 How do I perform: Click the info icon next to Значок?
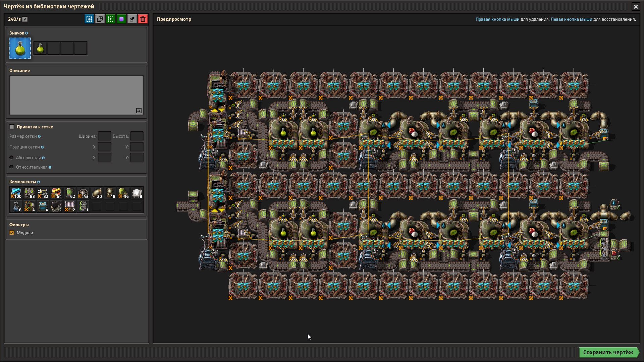(26, 33)
